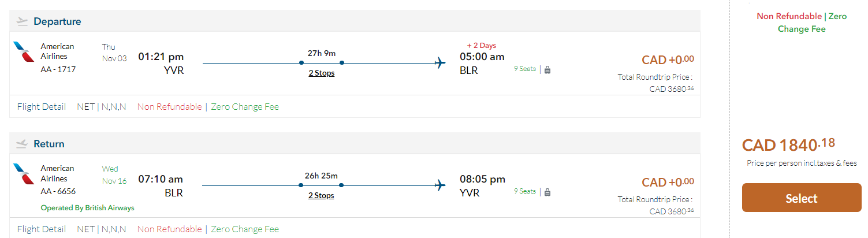The height and width of the screenshot is (238, 868).
Task: Click the CAD 1840.18 per person price
Action: click(x=788, y=146)
